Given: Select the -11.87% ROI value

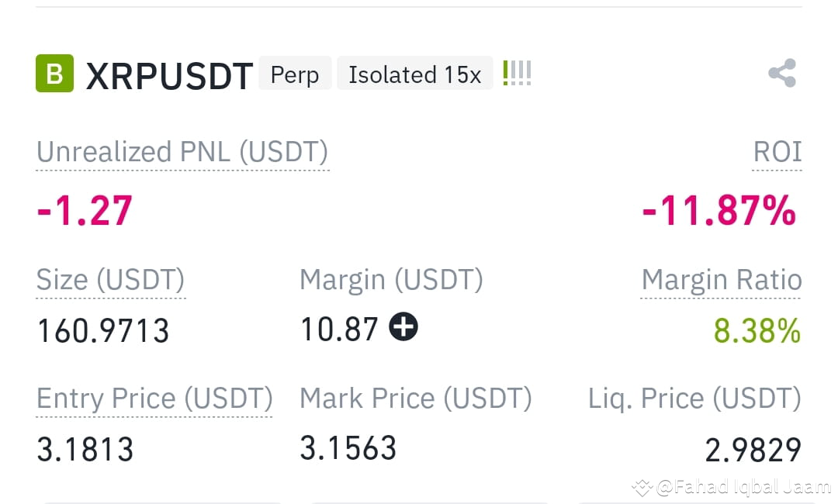Looking at the screenshot, I should point(719,211).
